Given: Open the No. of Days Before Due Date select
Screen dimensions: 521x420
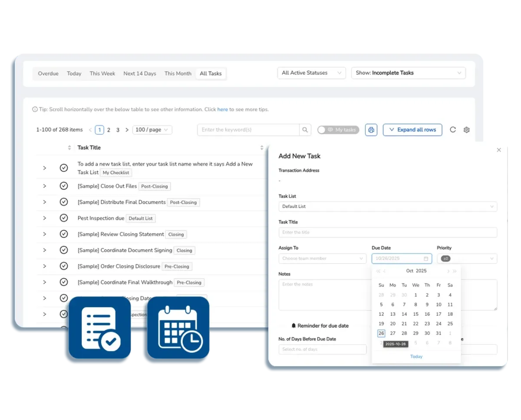Looking at the screenshot, I should coord(323,350).
